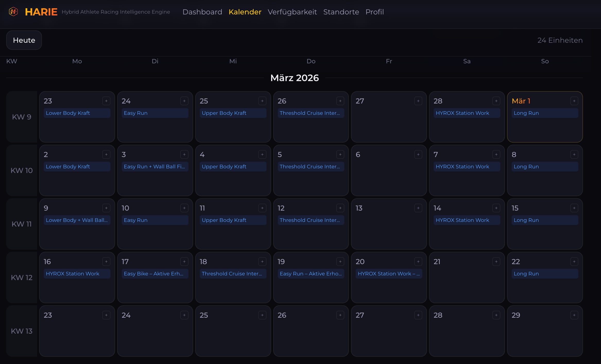The width and height of the screenshot is (601, 364).
Task: Add a session on Saturday March 21
Action: pos(496,262)
